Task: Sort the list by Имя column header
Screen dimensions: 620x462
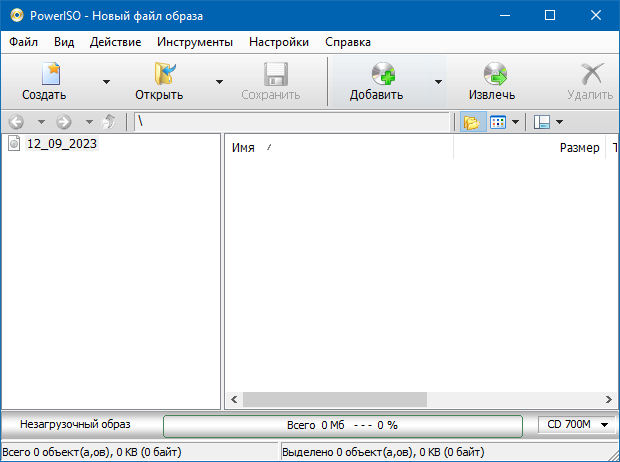Action: [x=243, y=148]
